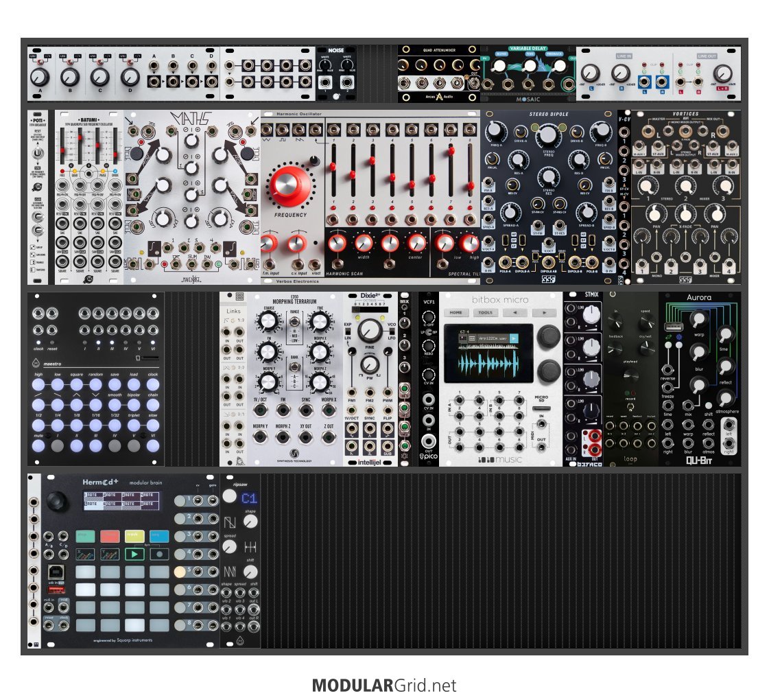The height and width of the screenshot is (700, 769).
Task: Click the black encoder knob on Hermod+
Action: pyautogui.click(x=58, y=501)
